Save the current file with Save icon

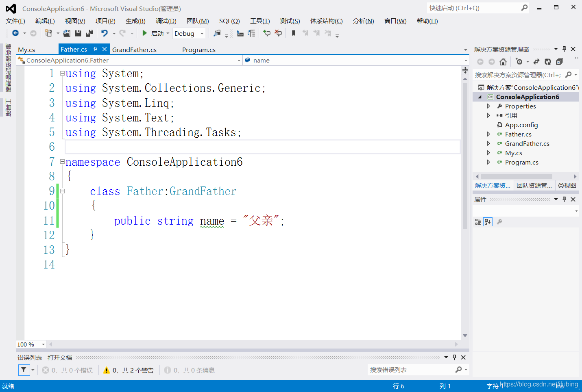[78, 33]
